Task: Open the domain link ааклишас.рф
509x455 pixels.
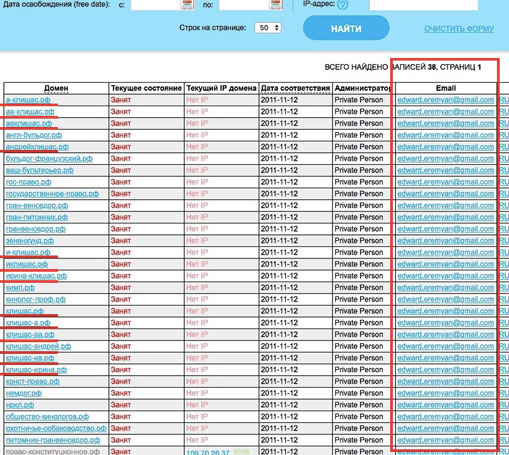Action: [x=29, y=123]
